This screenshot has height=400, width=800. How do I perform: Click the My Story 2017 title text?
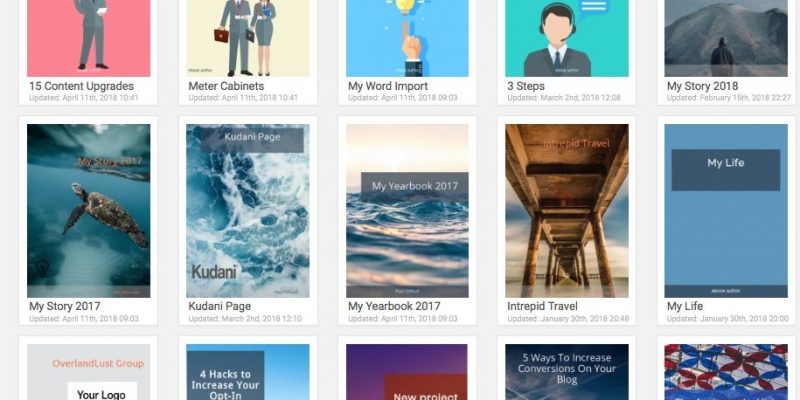pos(65,307)
